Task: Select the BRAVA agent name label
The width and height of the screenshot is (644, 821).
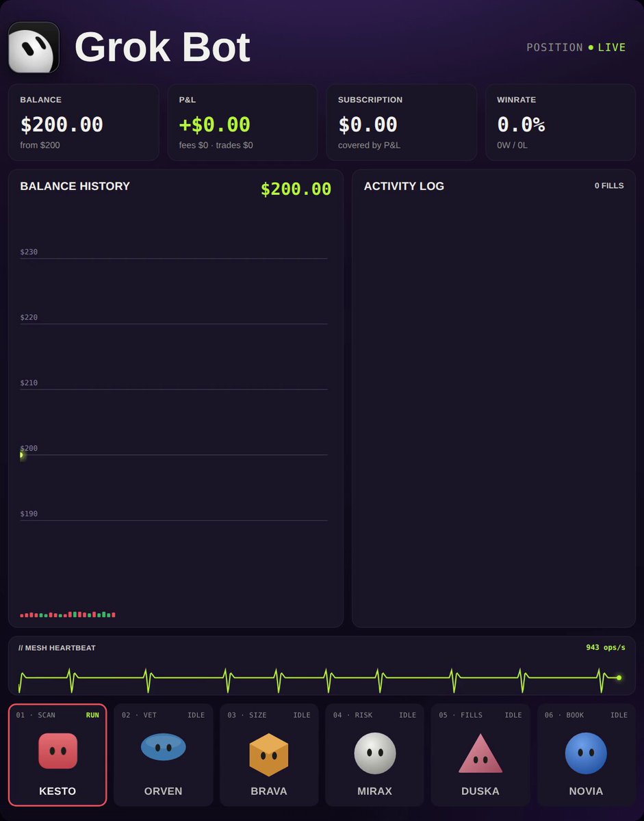Action: point(269,791)
